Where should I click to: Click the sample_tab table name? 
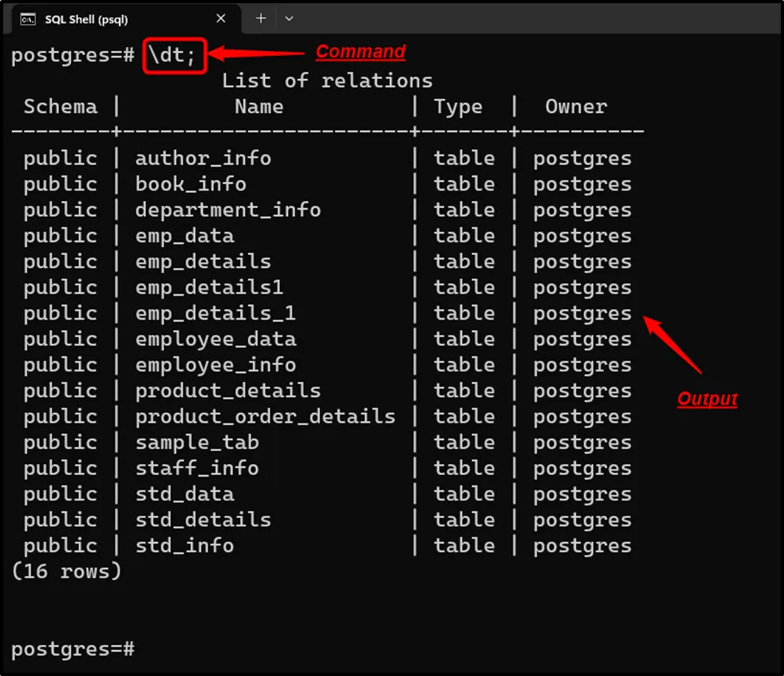196,442
